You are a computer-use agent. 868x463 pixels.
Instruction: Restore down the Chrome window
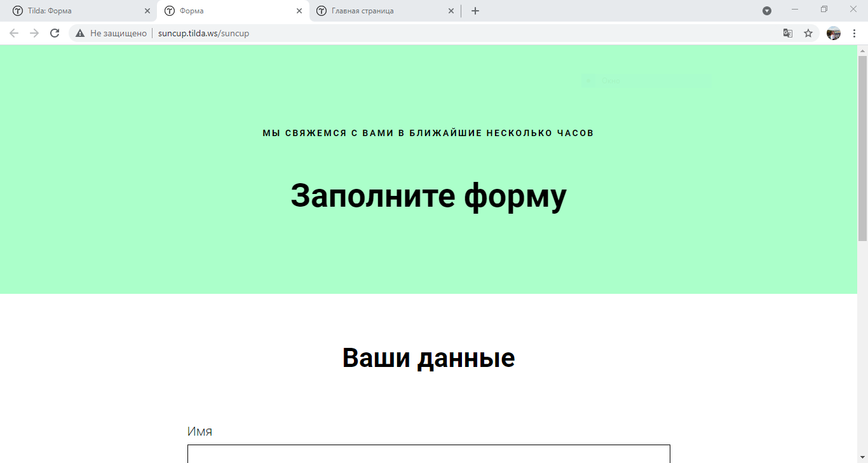tap(824, 9)
